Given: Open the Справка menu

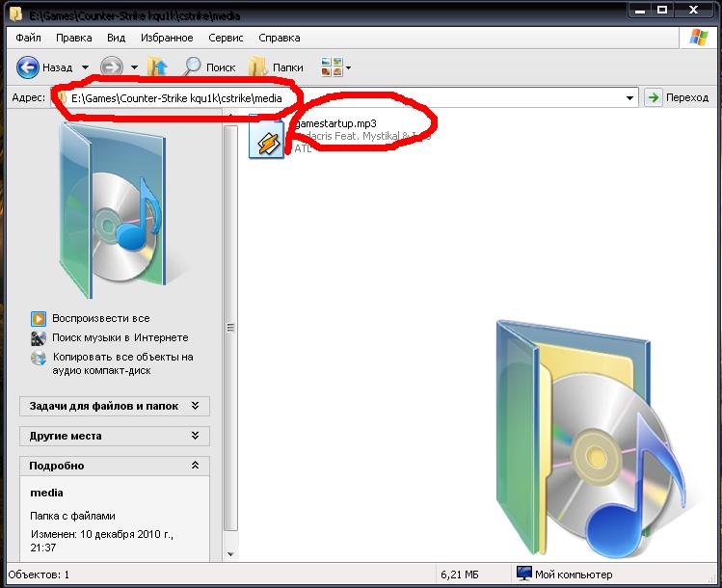Looking at the screenshot, I should (279, 38).
